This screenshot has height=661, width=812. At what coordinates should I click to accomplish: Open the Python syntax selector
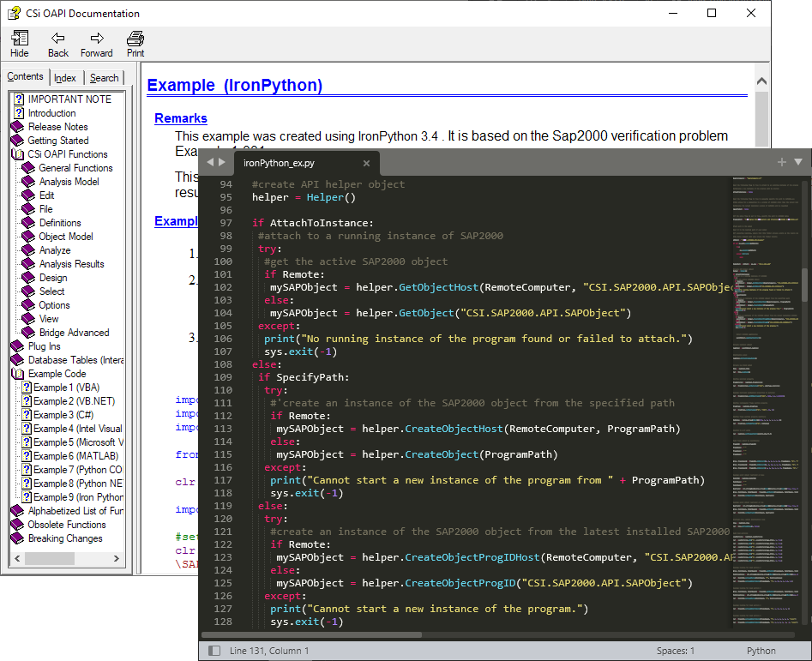tap(761, 651)
